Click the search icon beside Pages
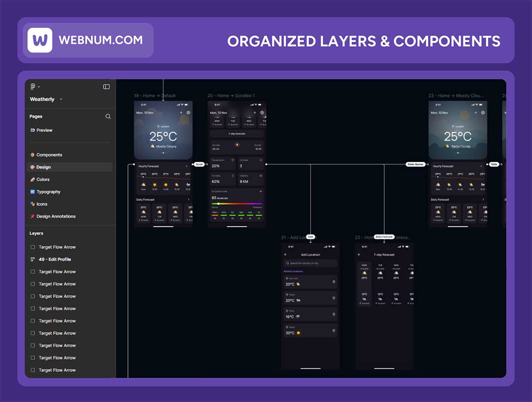 pos(108,117)
